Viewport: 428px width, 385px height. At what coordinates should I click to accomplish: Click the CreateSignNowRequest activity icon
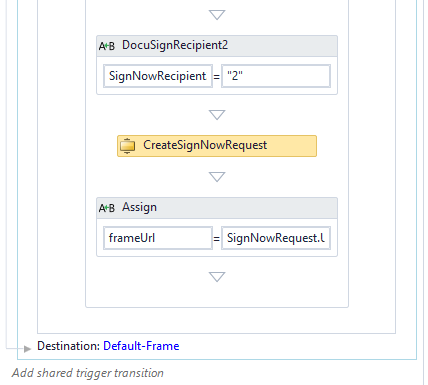pos(127,146)
